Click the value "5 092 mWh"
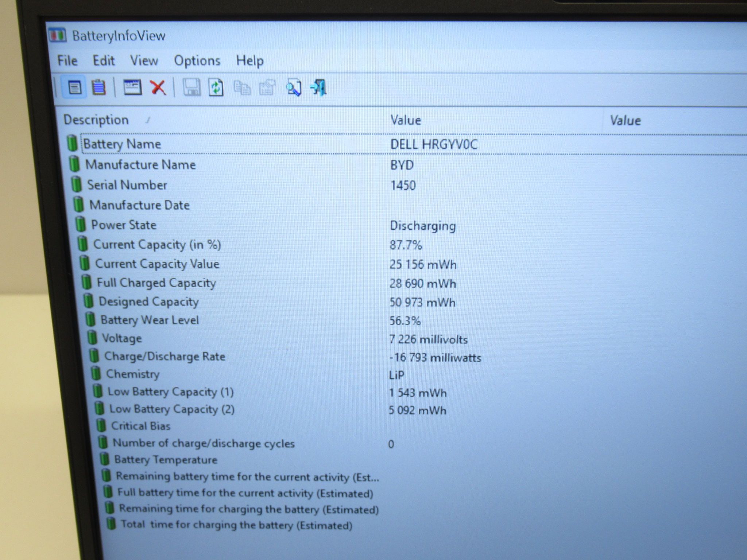Image resolution: width=747 pixels, height=560 pixels. click(417, 410)
